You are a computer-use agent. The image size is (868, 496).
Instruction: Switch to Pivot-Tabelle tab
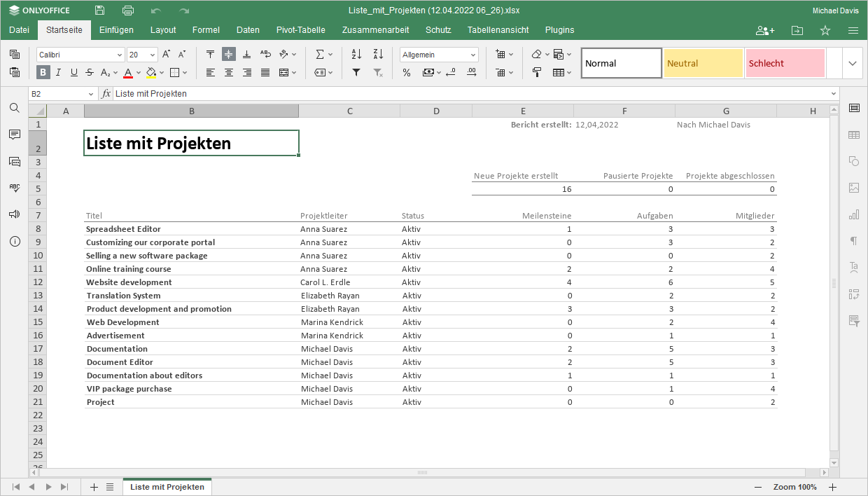click(301, 30)
